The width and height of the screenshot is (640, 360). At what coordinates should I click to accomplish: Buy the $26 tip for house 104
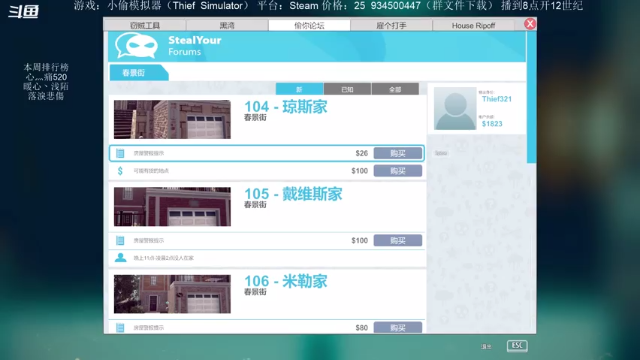coord(398,153)
